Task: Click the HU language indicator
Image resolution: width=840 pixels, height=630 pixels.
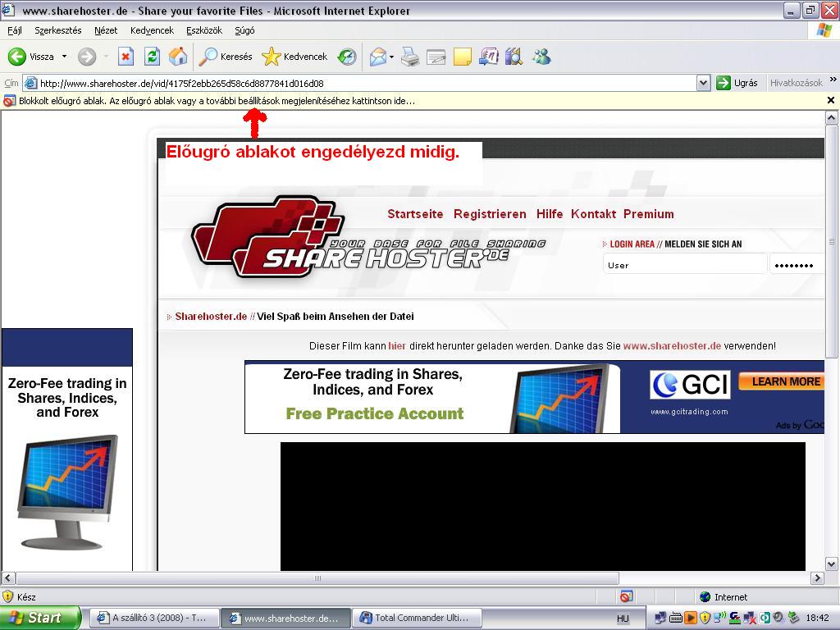Action: click(x=623, y=619)
